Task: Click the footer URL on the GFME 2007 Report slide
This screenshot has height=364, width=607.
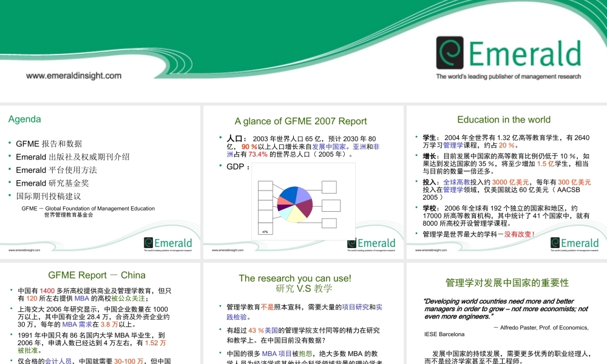Action: (228, 251)
